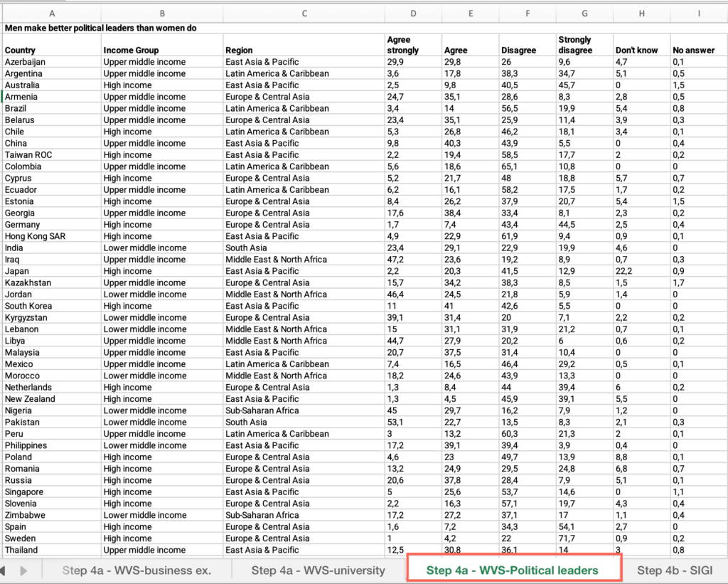This screenshot has height=584, width=728.
Task: Select column A header
Action: (x=51, y=14)
